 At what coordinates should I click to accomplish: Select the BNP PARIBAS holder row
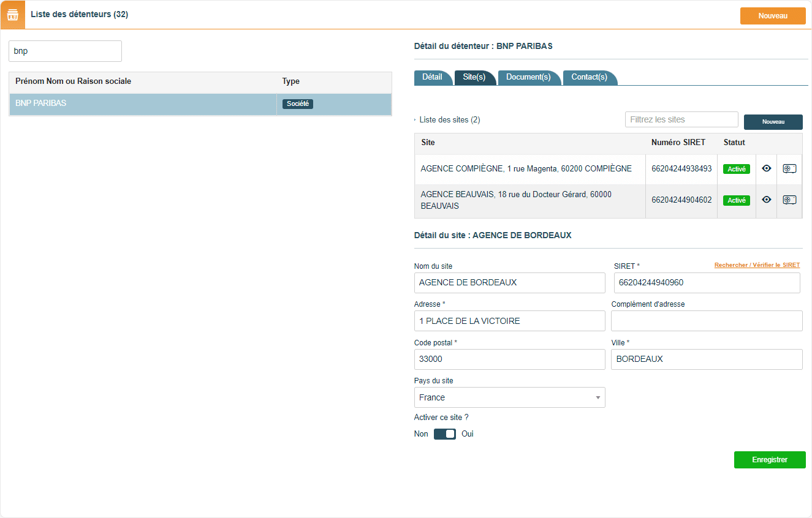point(200,104)
